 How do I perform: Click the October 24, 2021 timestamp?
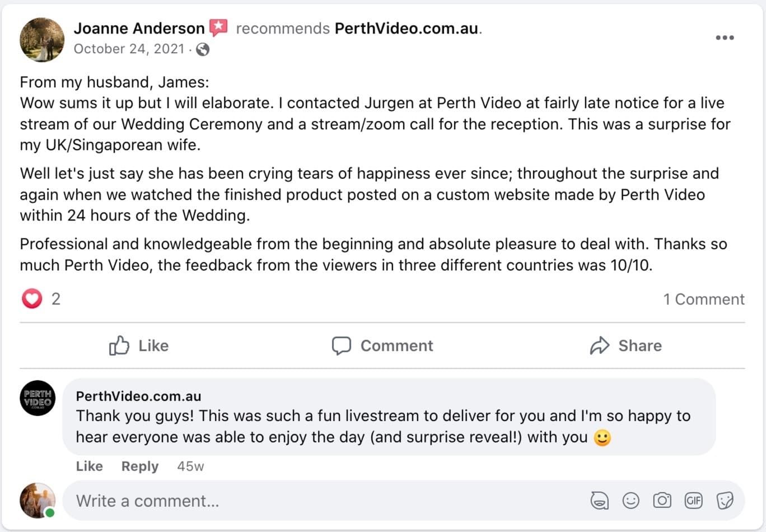click(x=129, y=49)
